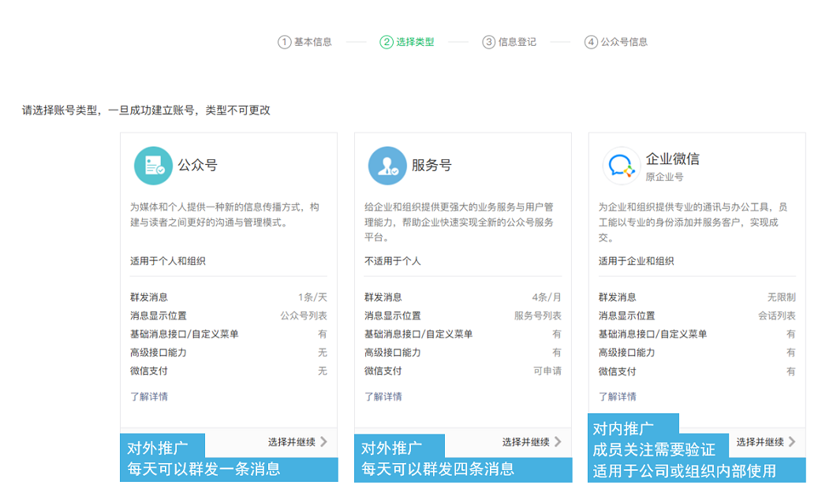The image size is (833, 504).
Task: Click the 会话列表 display position value
Action: 777,316
